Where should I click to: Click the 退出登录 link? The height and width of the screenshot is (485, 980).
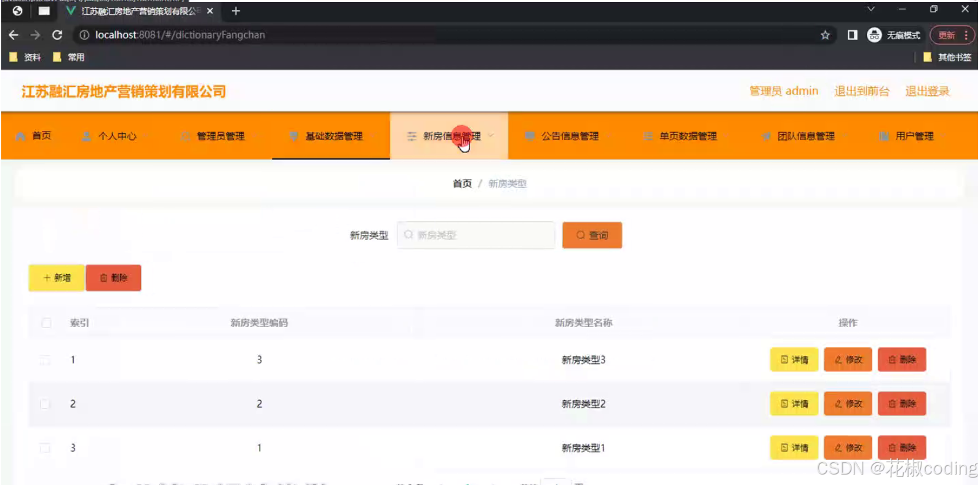click(927, 91)
